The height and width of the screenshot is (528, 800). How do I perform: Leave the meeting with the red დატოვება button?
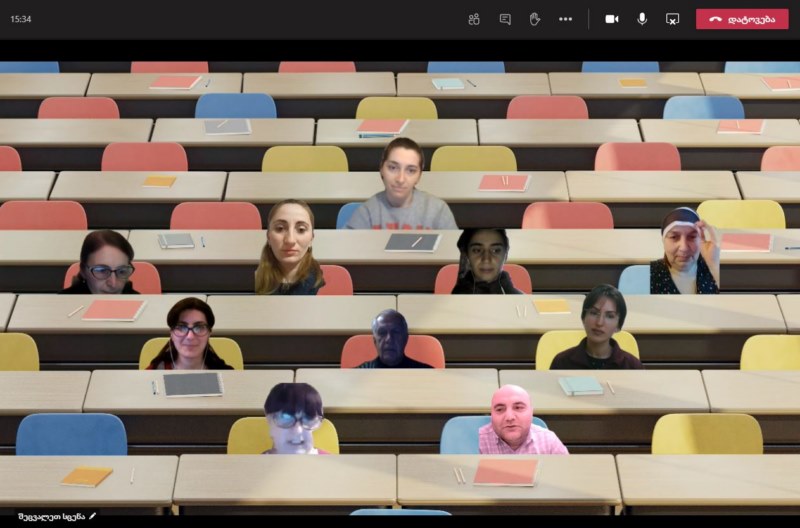742,19
